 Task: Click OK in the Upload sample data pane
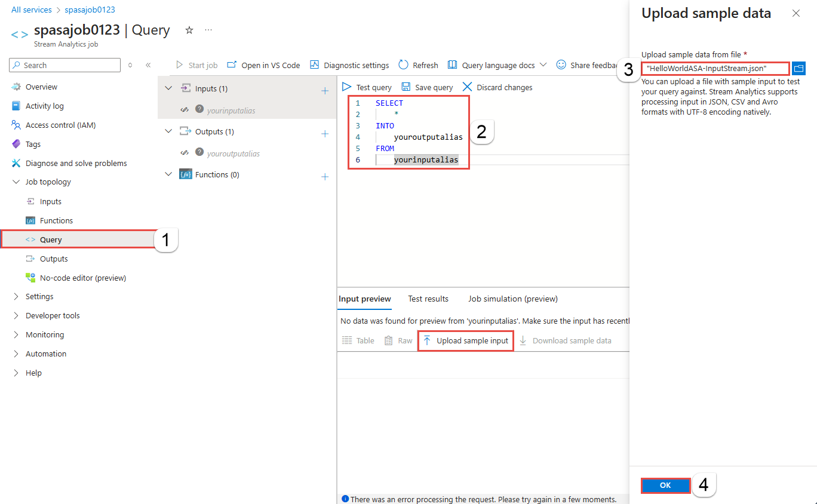pos(665,485)
